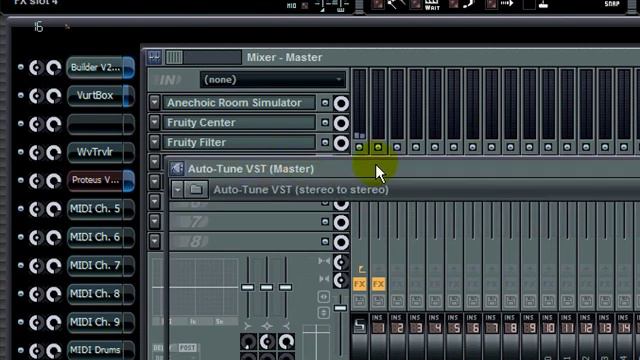Click the FX button on the master track
The image size is (640, 360).
[360, 284]
